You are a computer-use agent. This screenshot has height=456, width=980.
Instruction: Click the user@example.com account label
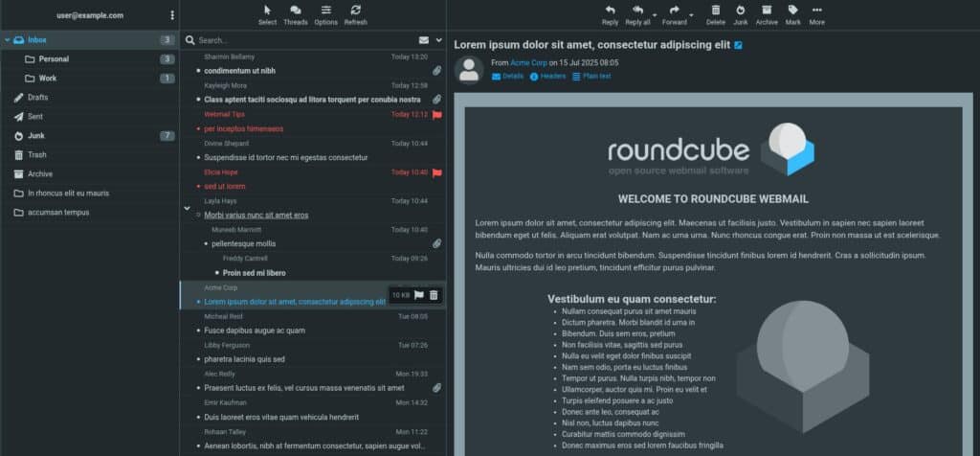[90, 15]
